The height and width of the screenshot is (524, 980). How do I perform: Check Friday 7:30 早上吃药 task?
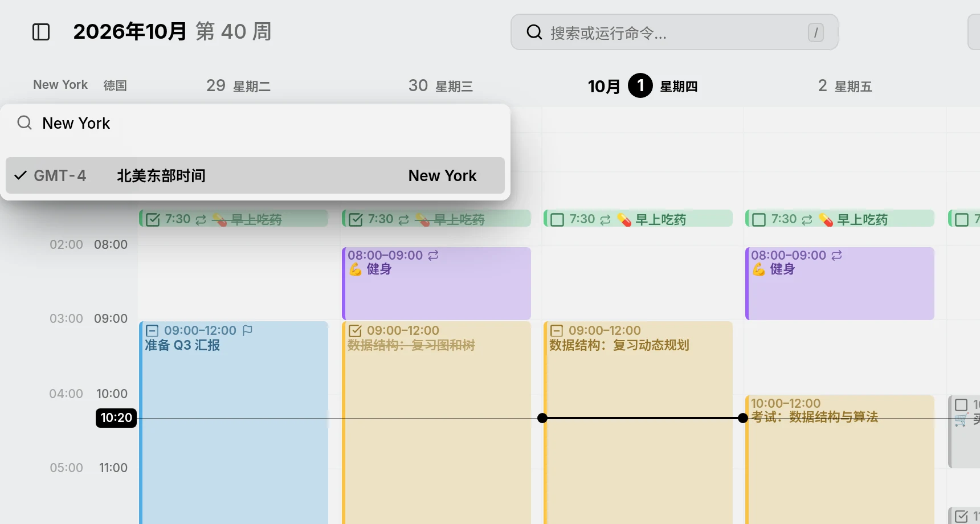coord(759,219)
